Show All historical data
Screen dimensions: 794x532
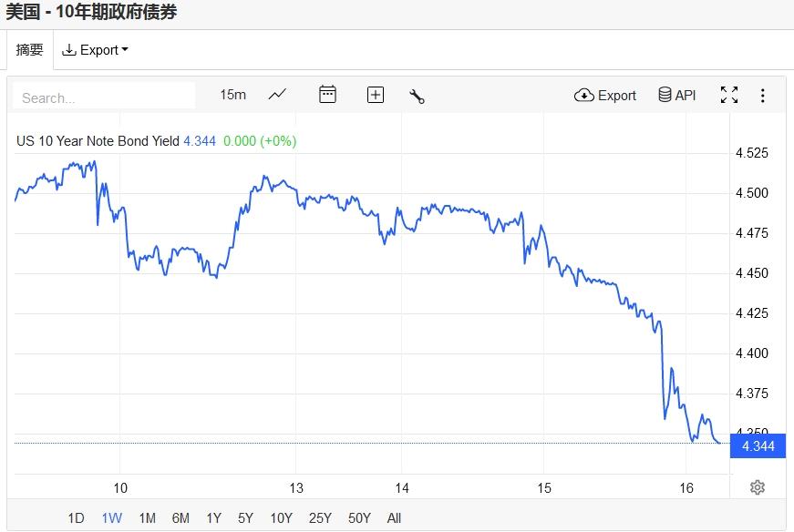point(394,518)
